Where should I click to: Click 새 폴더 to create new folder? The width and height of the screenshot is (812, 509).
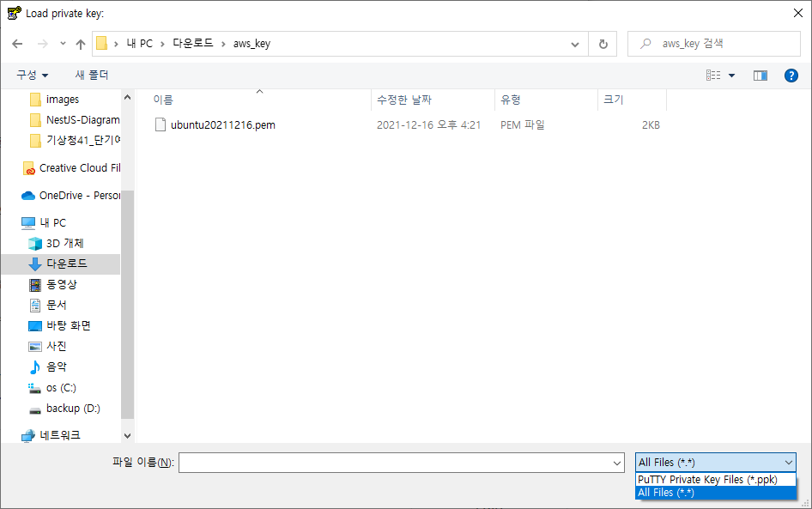[x=91, y=75]
